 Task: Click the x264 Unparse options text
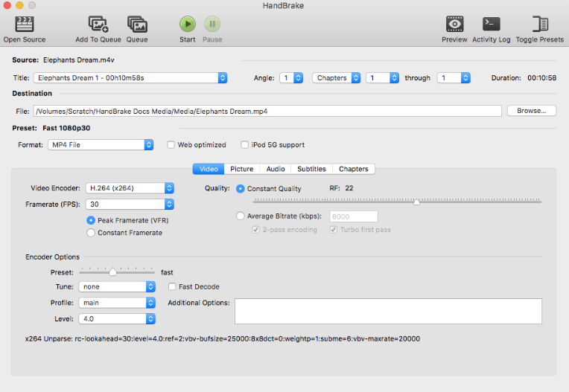pos(223,338)
